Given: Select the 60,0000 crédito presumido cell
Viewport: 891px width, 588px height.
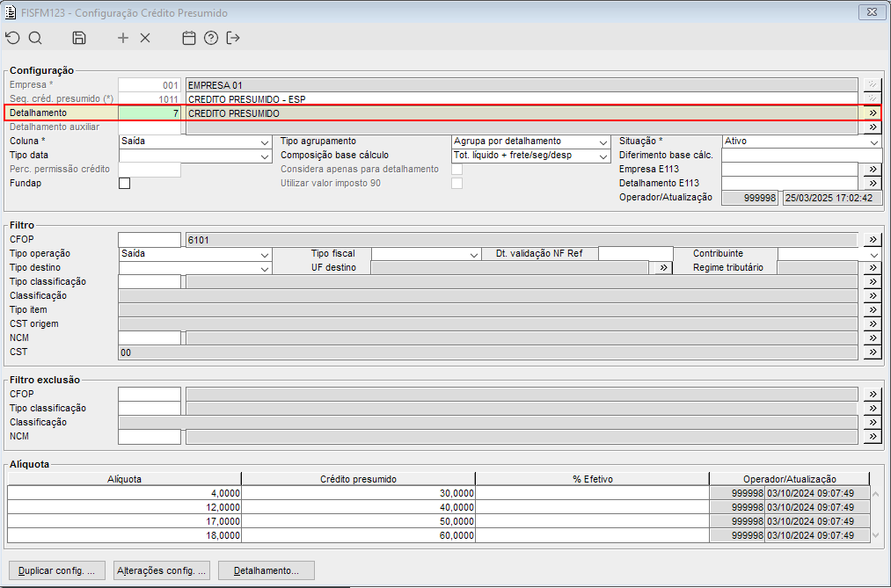Looking at the screenshot, I should [359, 535].
